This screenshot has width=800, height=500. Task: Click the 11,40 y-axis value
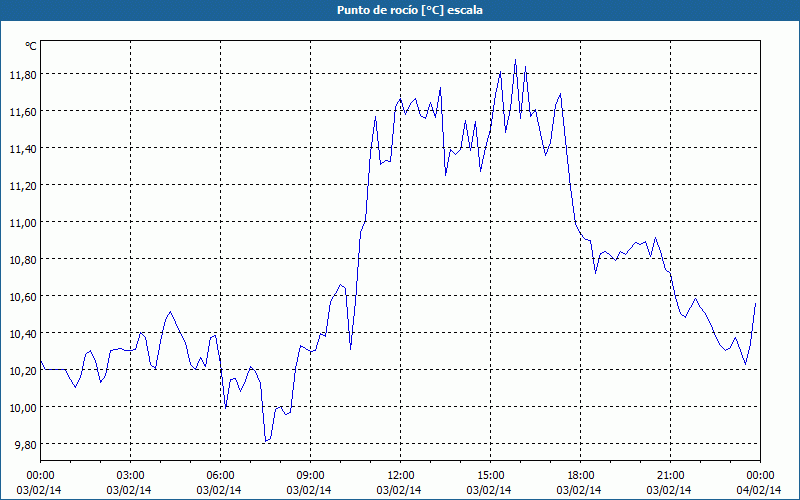[x=23, y=148]
